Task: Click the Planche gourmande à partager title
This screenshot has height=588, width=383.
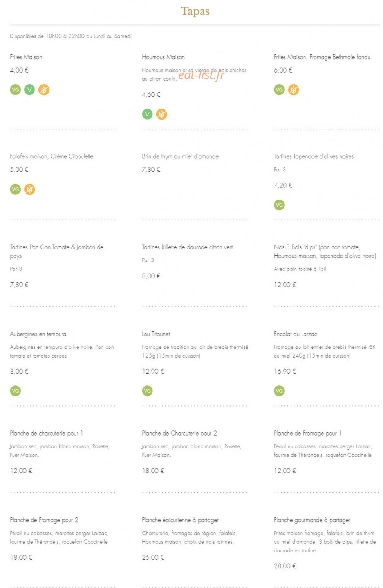Action: coord(312,520)
